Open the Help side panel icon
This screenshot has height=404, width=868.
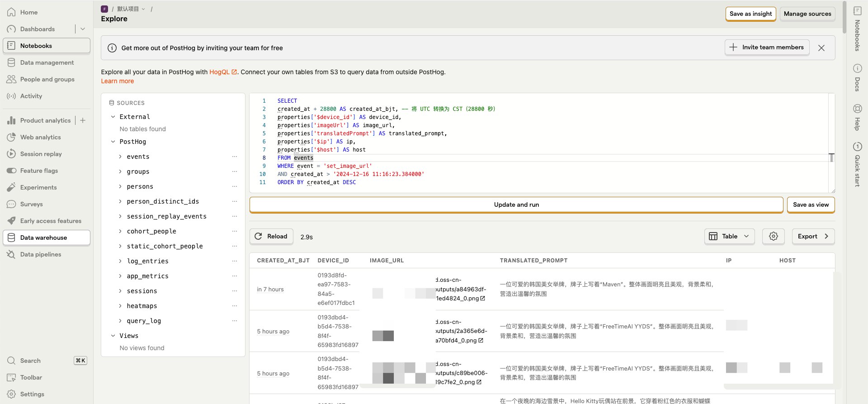pyautogui.click(x=857, y=109)
